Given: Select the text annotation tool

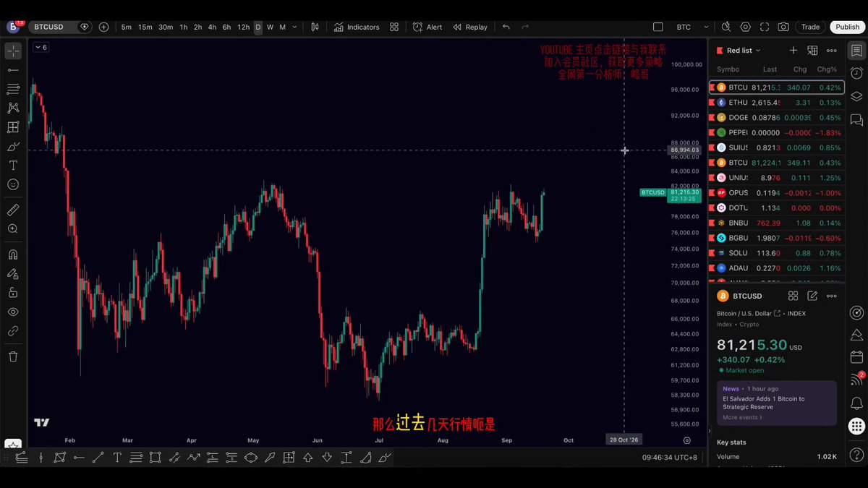Looking at the screenshot, I should (x=13, y=166).
